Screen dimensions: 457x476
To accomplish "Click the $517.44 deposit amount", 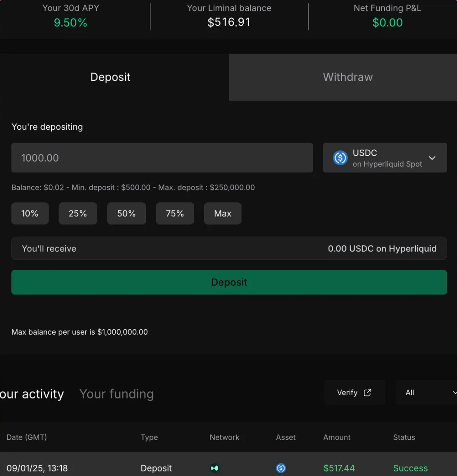I will (339, 468).
